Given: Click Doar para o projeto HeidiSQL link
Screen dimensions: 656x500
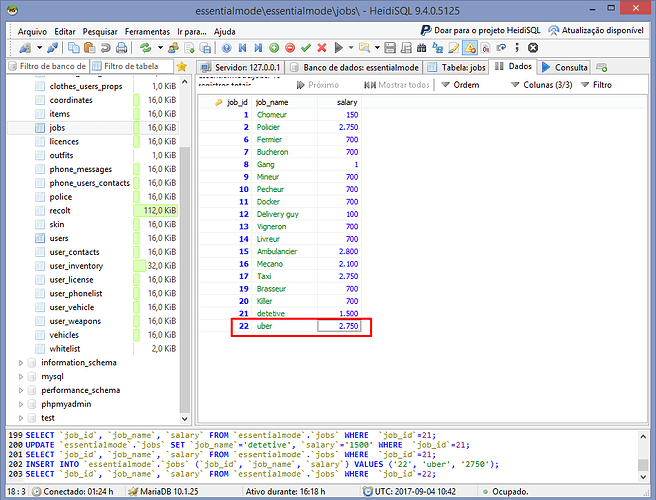Looking at the screenshot, I should click(480, 30).
